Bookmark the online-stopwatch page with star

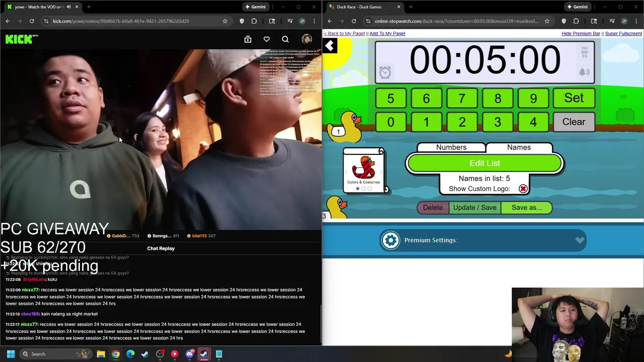click(x=547, y=21)
